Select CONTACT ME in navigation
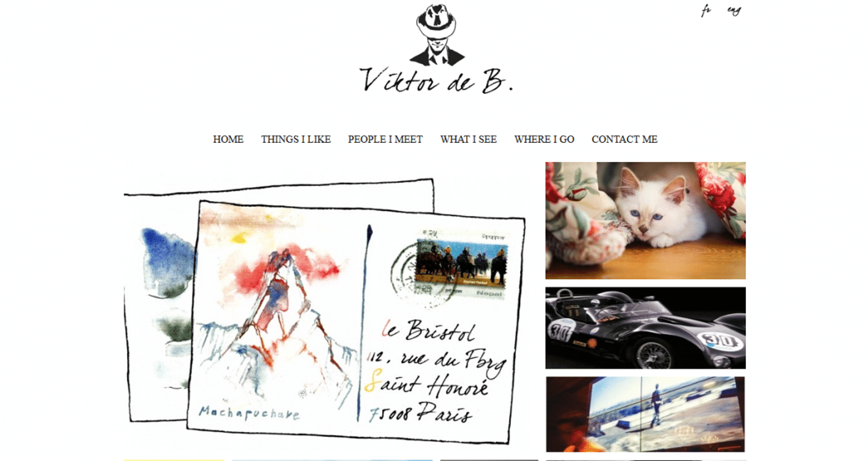868x461 pixels. pyautogui.click(x=624, y=139)
